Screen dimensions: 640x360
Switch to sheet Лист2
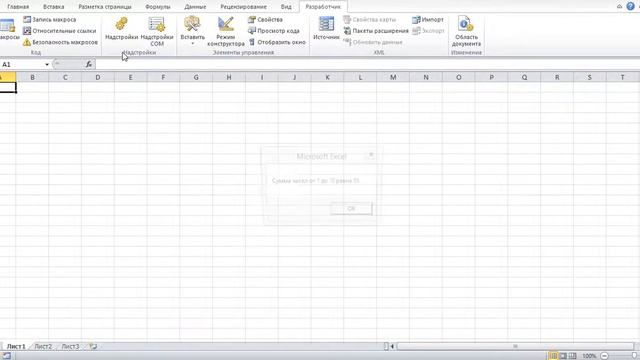[x=43, y=347]
